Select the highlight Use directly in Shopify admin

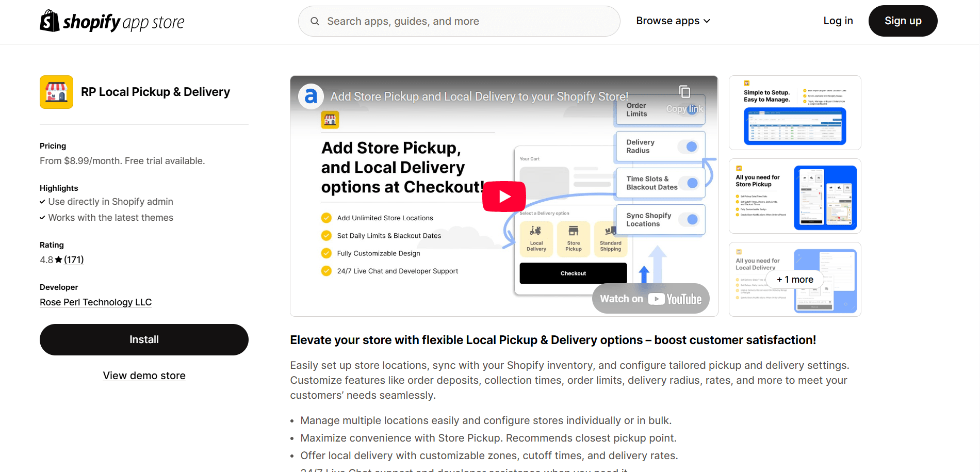point(110,202)
